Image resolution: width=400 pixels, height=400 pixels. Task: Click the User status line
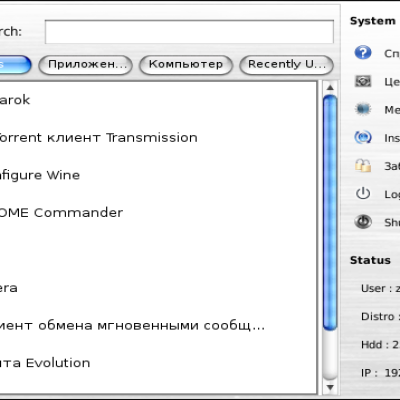380,288
